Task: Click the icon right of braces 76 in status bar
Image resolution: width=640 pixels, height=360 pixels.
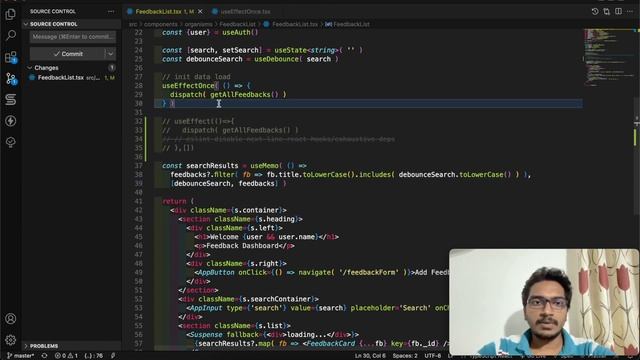Action: [113, 356]
